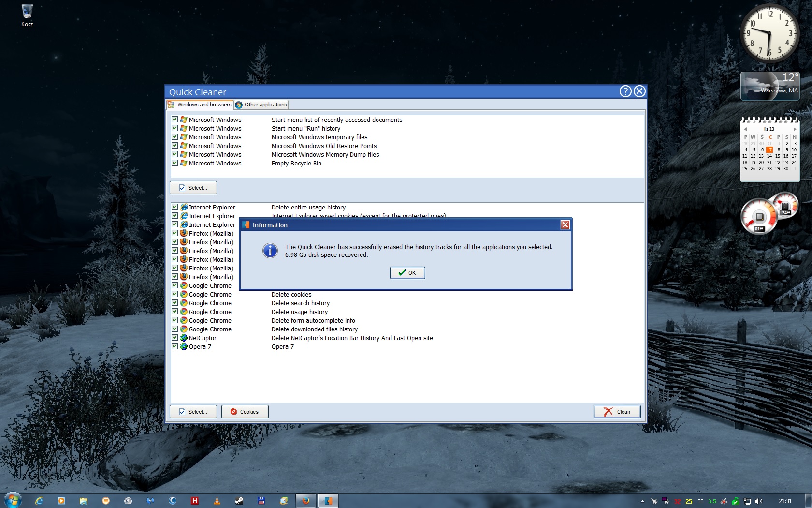Close the Information dialog
This screenshot has width=812, height=508.
pos(565,225)
